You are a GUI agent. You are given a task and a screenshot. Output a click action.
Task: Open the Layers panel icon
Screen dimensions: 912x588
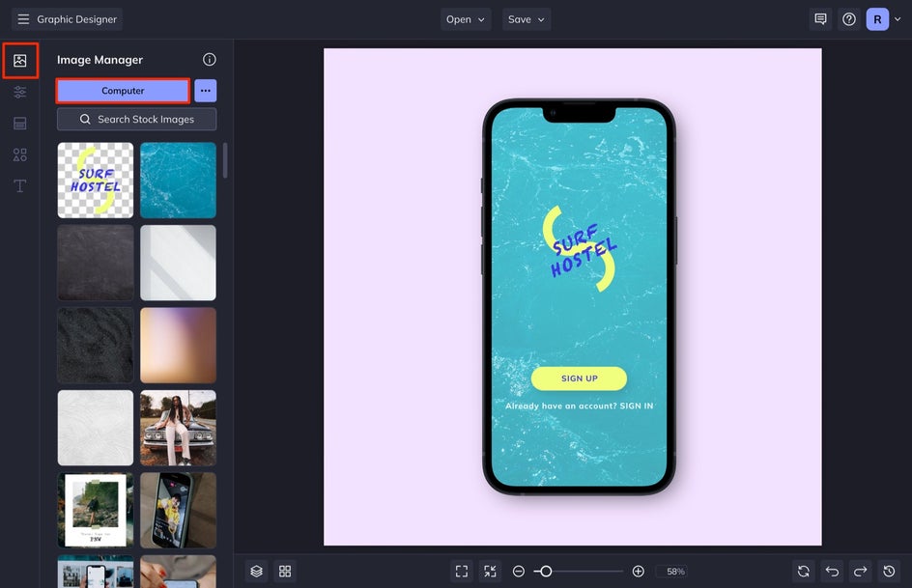tap(256, 572)
